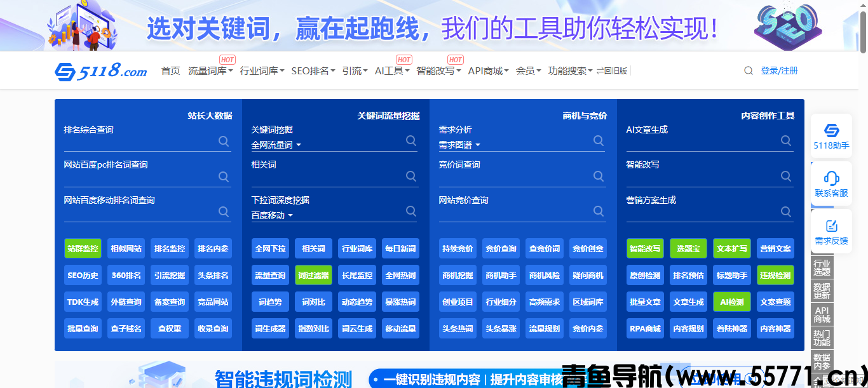Screen dimensions: 868x388
Task: Open 智能改写 nav dropdown menu
Action: (x=439, y=70)
